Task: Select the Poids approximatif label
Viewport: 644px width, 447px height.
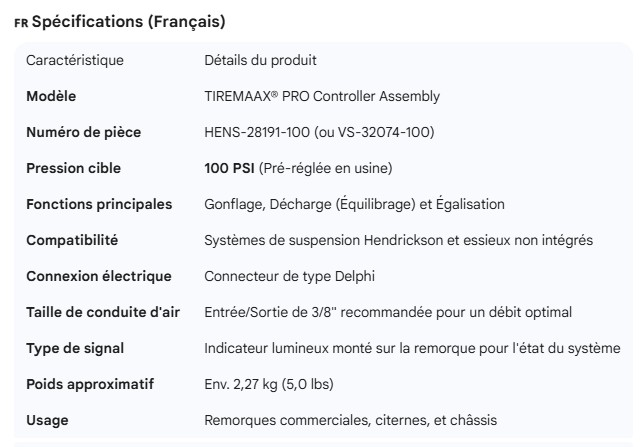Action: tap(88, 384)
